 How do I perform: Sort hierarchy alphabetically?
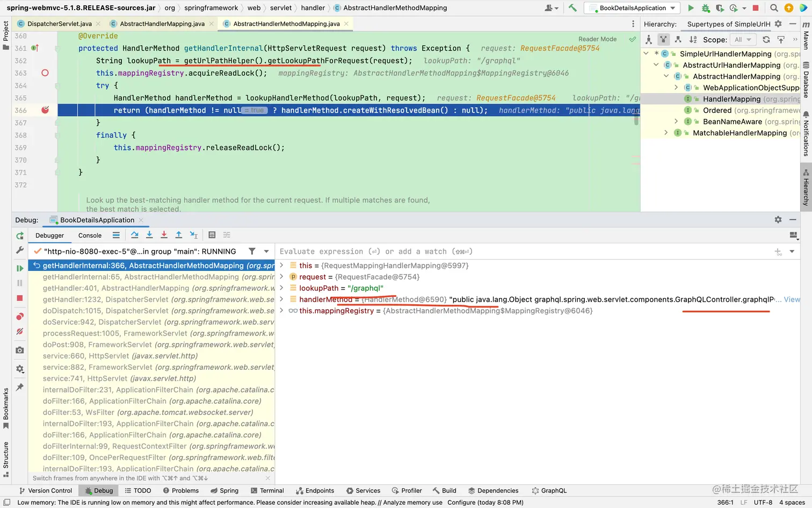click(693, 39)
